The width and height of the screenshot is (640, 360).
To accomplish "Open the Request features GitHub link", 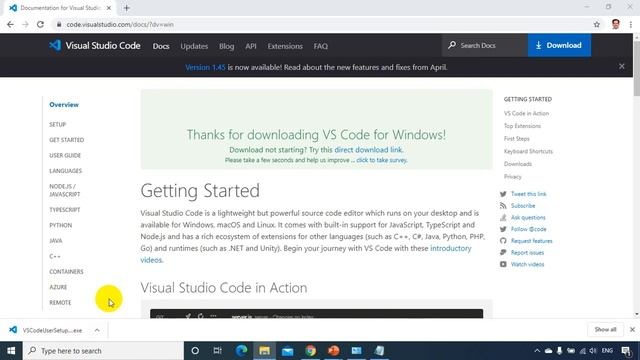I will (531, 241).
